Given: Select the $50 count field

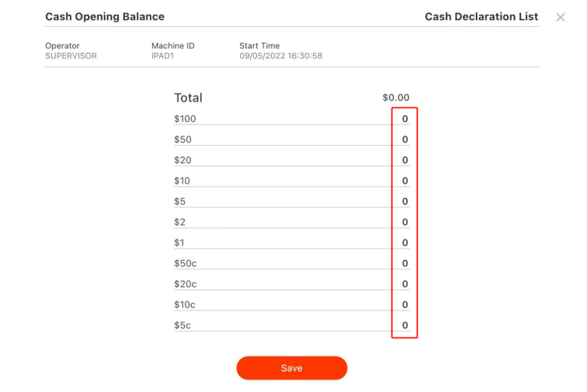Looking at the screenshot, I should click(404, 140).
